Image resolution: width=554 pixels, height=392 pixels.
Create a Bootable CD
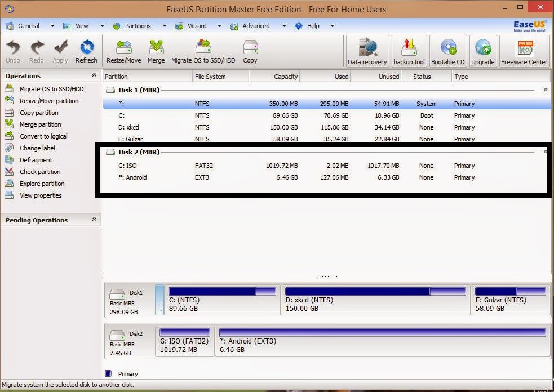point(448,52)
